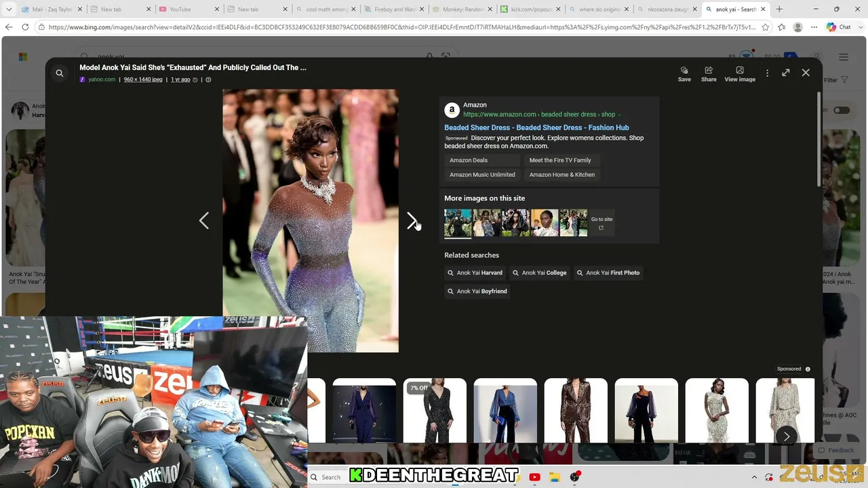Open the yahoo.com source link
The height and width of the screenshot is (488, 868).
102,80
